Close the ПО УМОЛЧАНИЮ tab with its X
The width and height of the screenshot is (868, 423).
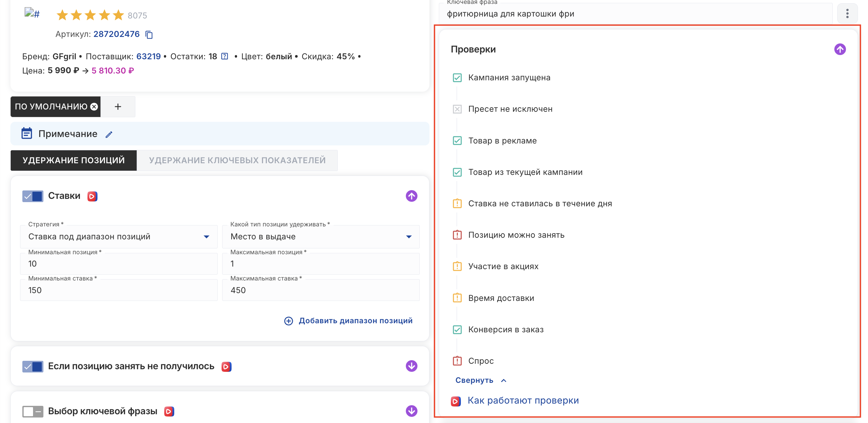coord(94,107)
